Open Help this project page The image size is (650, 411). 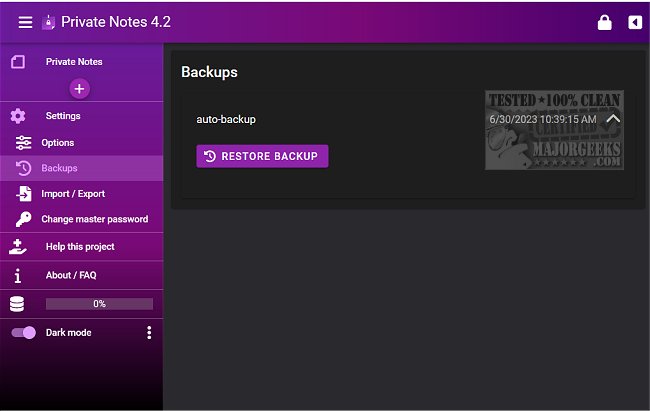(82, 247)
